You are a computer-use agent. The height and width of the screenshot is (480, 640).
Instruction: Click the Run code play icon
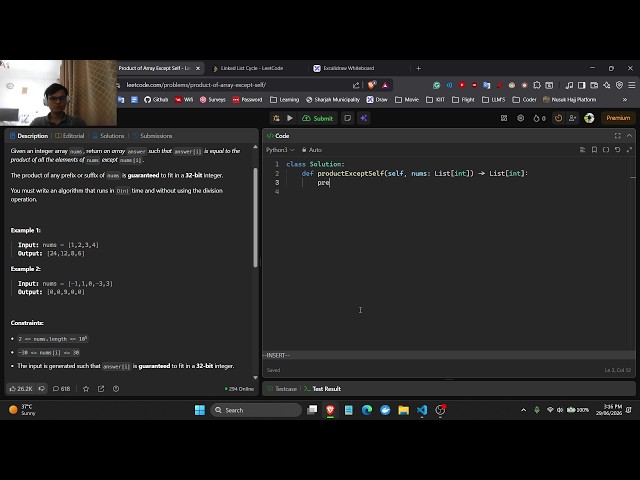290,118
